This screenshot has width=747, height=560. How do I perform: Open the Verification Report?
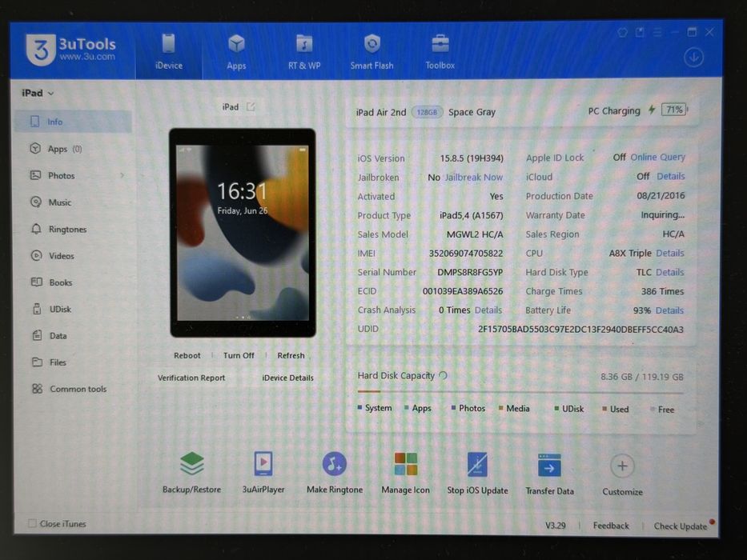pyautogui.click(x=191, y=378)
